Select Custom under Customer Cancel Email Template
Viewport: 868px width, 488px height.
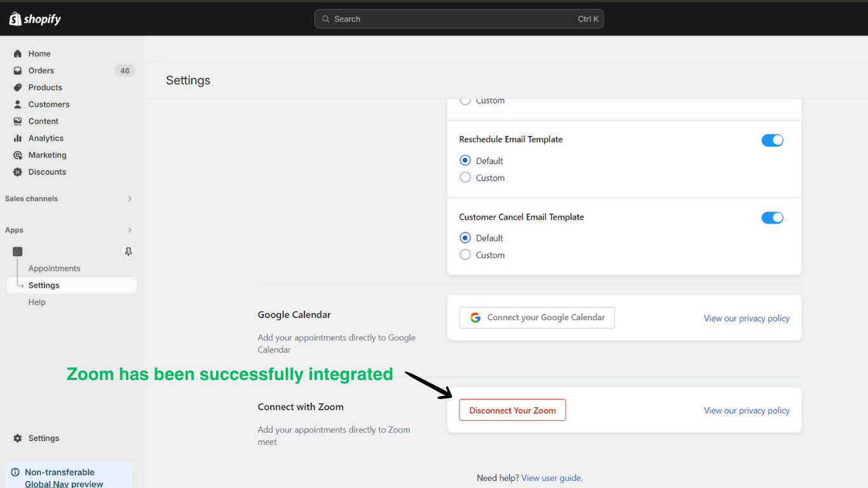[465, 255]
